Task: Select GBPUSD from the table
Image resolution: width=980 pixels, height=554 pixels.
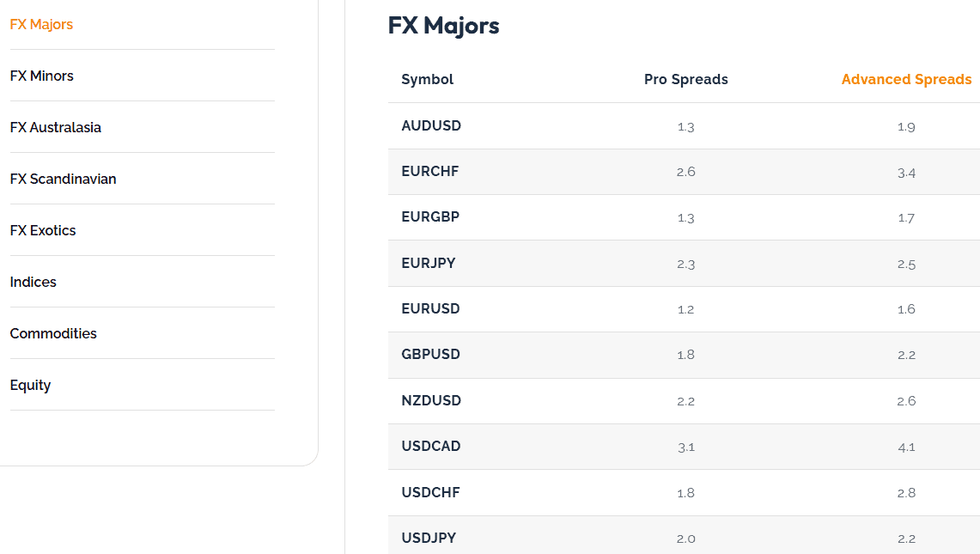Action: (430, 355)
